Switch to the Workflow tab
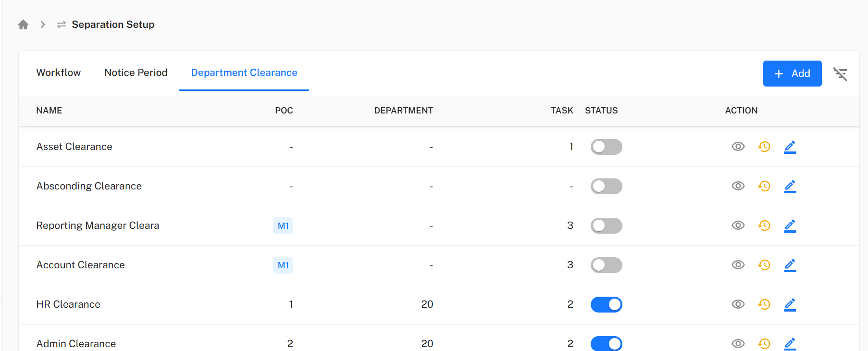This screenshot has height=351, width=868. point(59,73)
